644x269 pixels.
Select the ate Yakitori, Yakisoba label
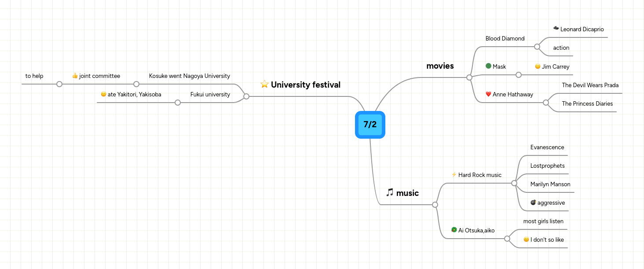click(135, 94)
